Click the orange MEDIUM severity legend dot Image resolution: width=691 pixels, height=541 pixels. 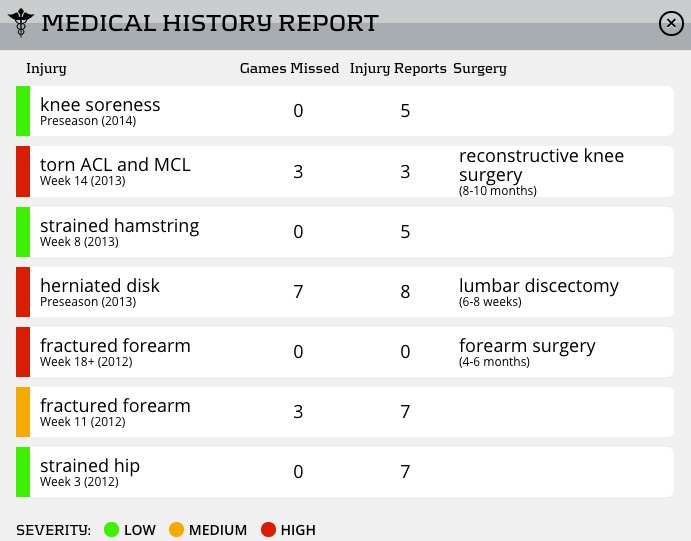(176, 530)
